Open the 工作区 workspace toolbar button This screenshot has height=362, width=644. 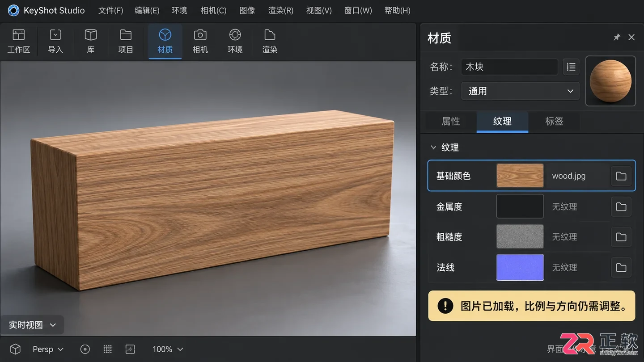[19, 42]
